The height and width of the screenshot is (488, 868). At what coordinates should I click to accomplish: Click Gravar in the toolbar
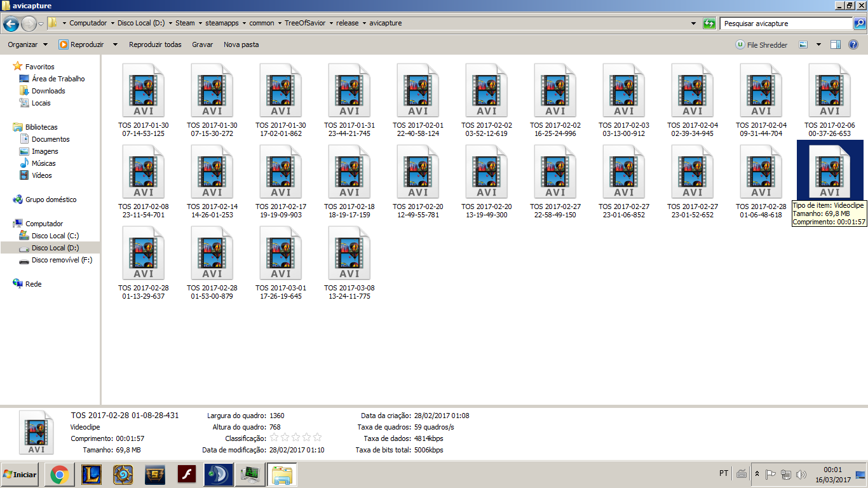pyautogui.click(x=202, y=44)
